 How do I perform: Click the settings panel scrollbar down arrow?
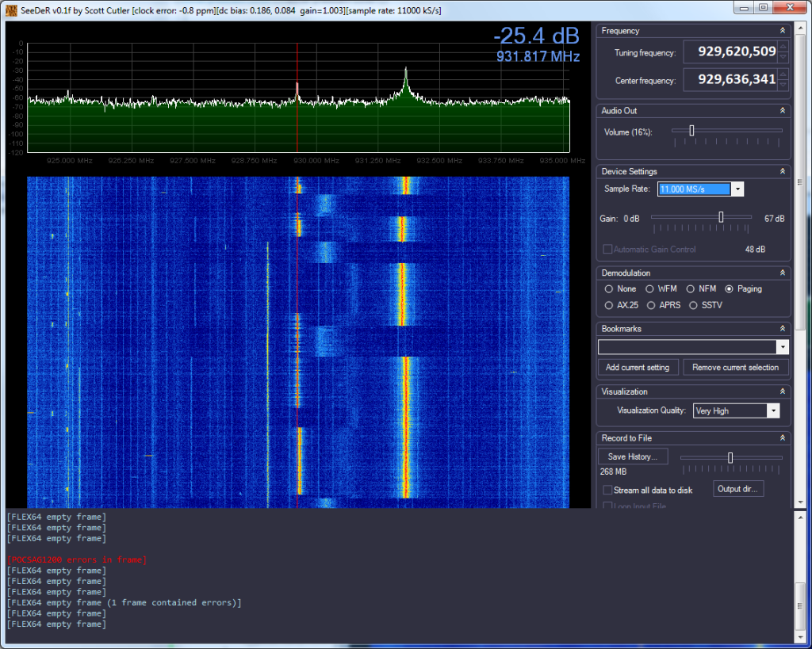click(800, 502)
